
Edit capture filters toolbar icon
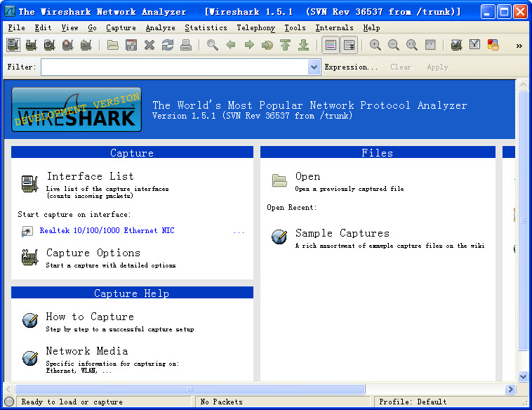click(x=457, y=45)
